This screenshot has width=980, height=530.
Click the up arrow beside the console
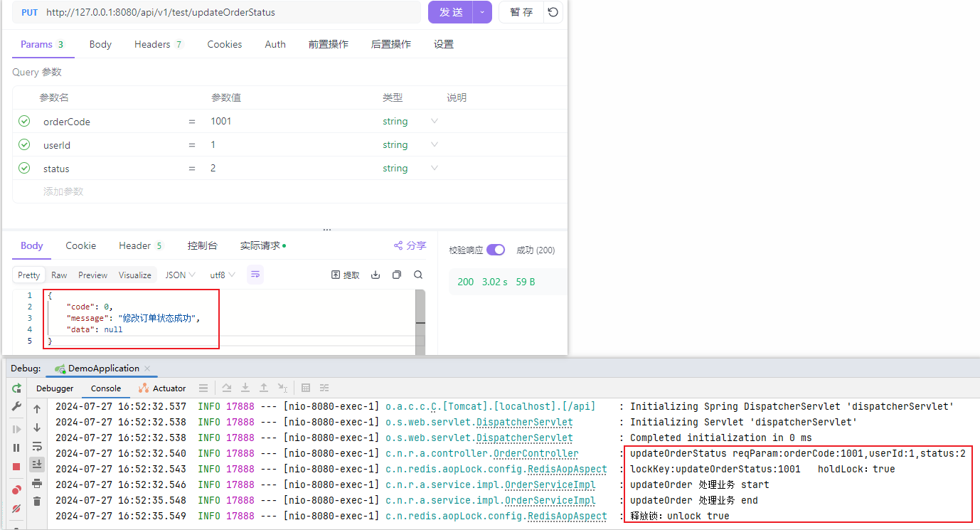click(x=37, y=409)
